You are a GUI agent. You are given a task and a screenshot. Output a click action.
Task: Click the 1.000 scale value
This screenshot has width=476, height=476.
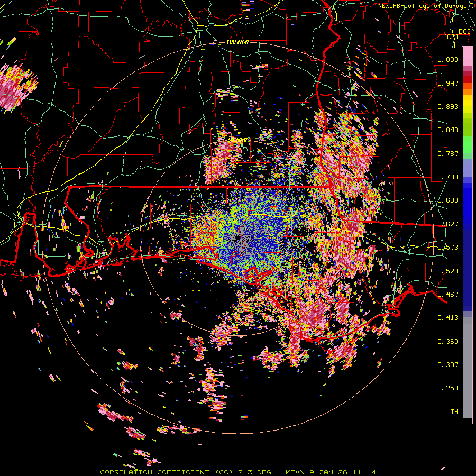448,59
